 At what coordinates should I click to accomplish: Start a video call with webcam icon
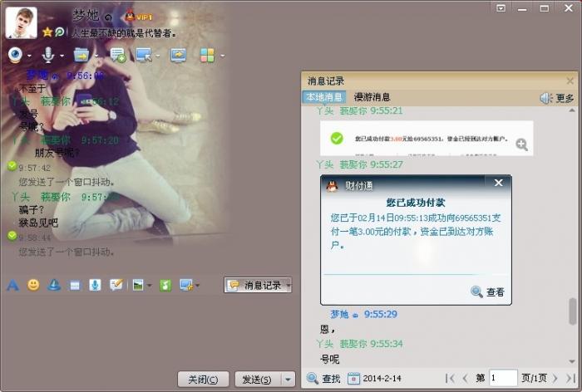[15, 56]
